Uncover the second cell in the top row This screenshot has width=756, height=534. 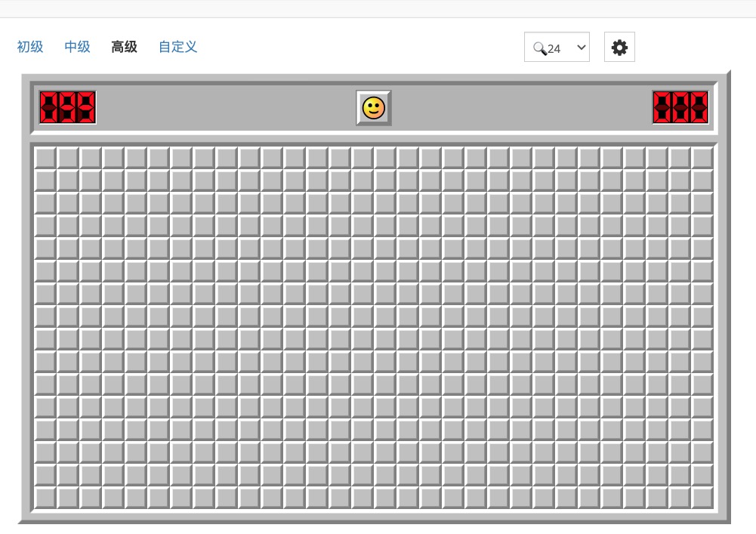click(x=68, y=158)
